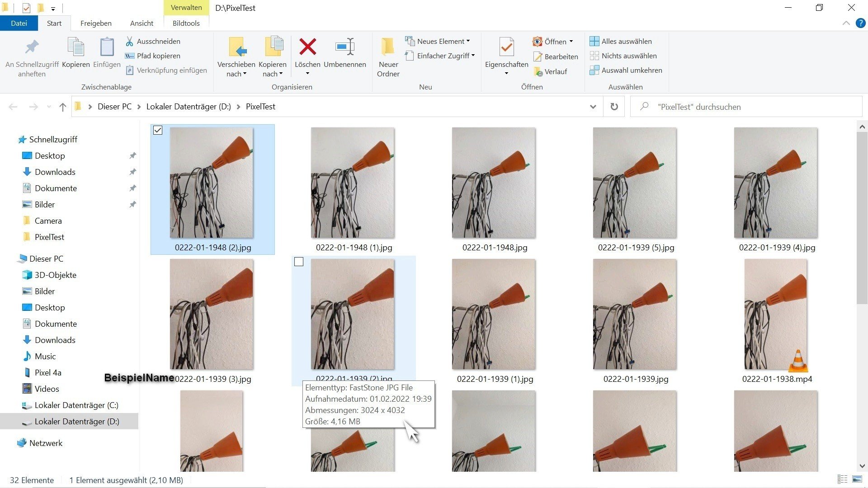Select thumbnail 0222-01-1939 (4).jpg
The width and height of the screenshot is (868, 488).
coord(775,183)
